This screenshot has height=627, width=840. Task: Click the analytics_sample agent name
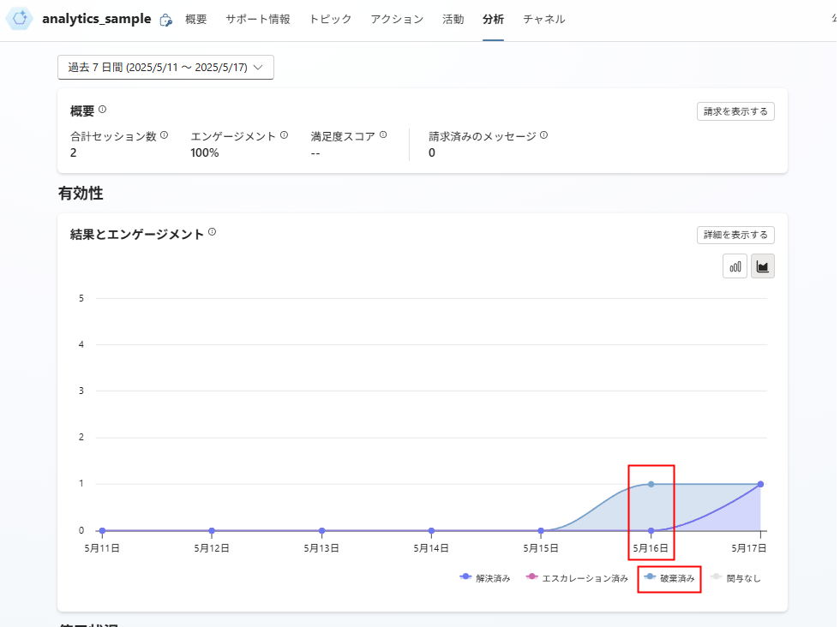click(x=96, y=19)
